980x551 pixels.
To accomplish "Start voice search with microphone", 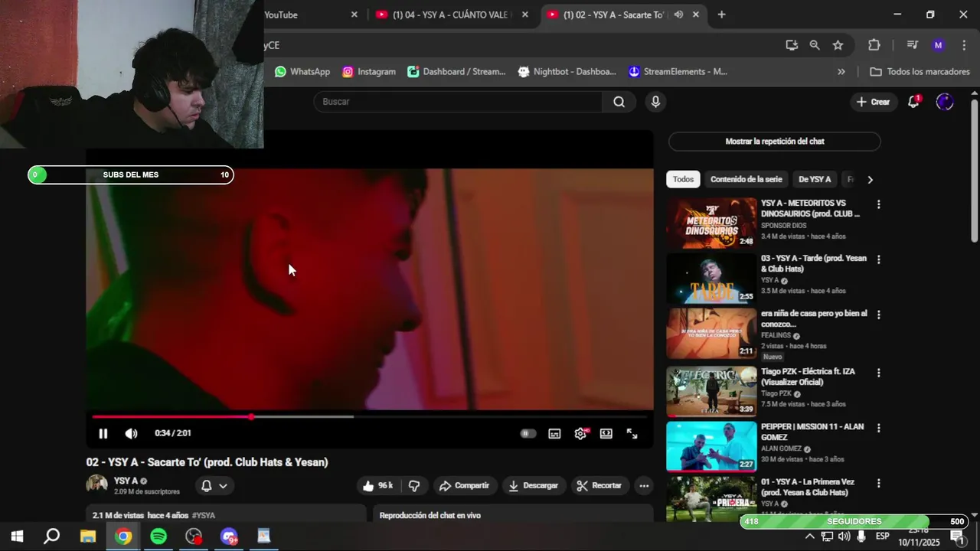I will point(655,101).
